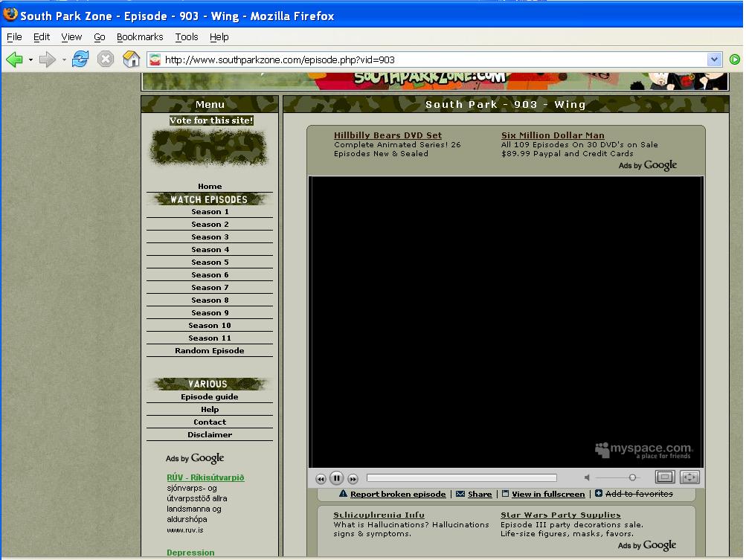This screenshot has width=746, height=560.
Task: Open the Forward button history dropdown arrow
Action: [x=64, y=60]
